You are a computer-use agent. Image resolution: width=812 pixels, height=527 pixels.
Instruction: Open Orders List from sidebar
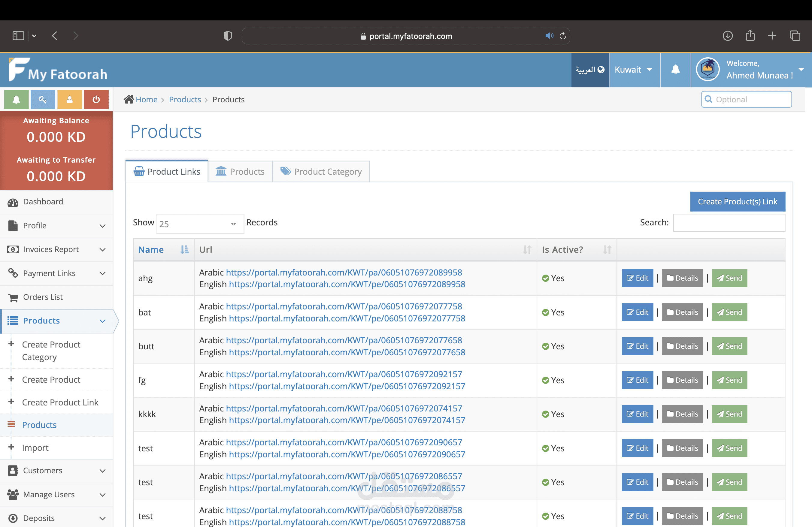coord(57,297)
